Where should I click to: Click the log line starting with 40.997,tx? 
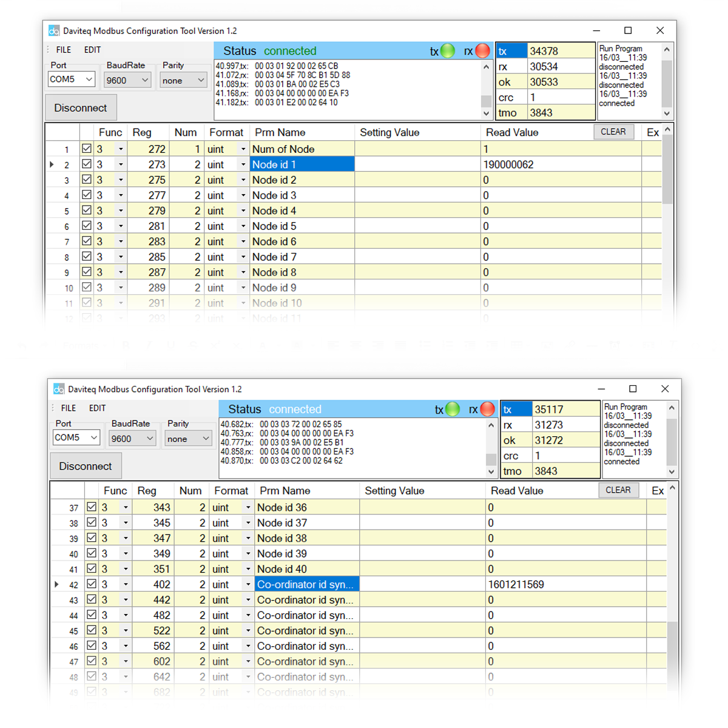coord(277,66)
